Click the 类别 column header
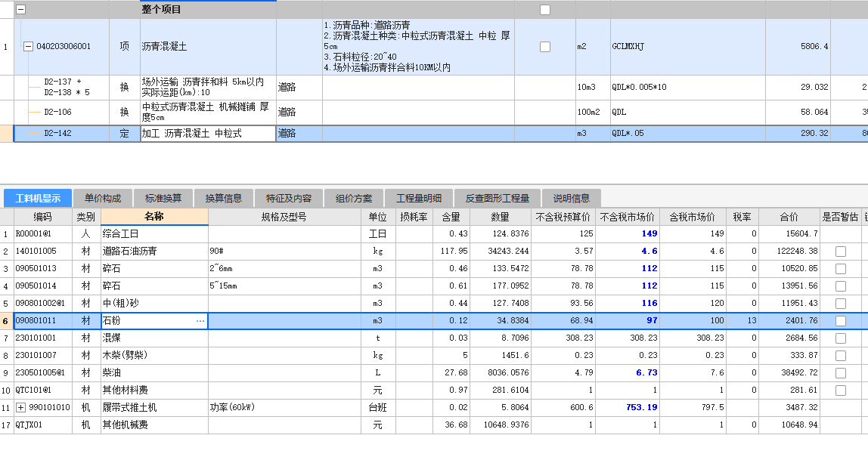 click(x=85, y=217)
